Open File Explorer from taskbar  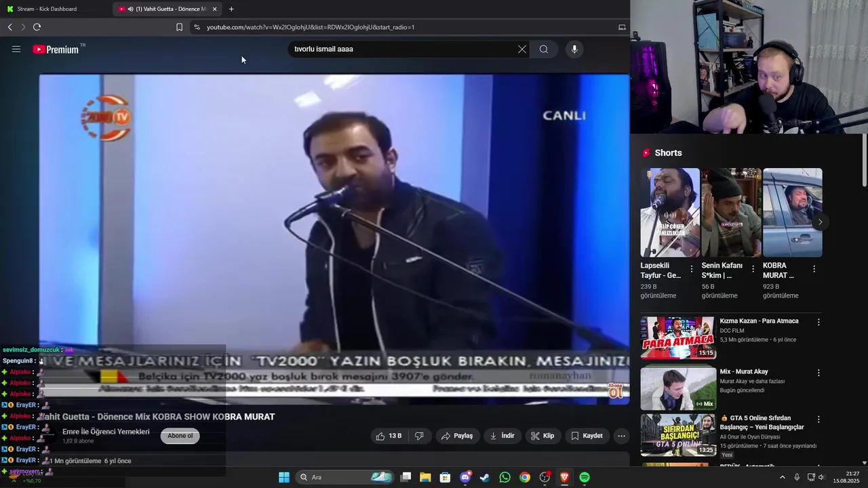coord(425,477)
